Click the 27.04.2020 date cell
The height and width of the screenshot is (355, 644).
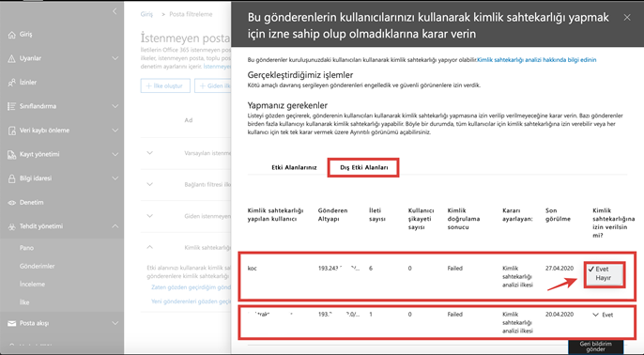point(560,269)
